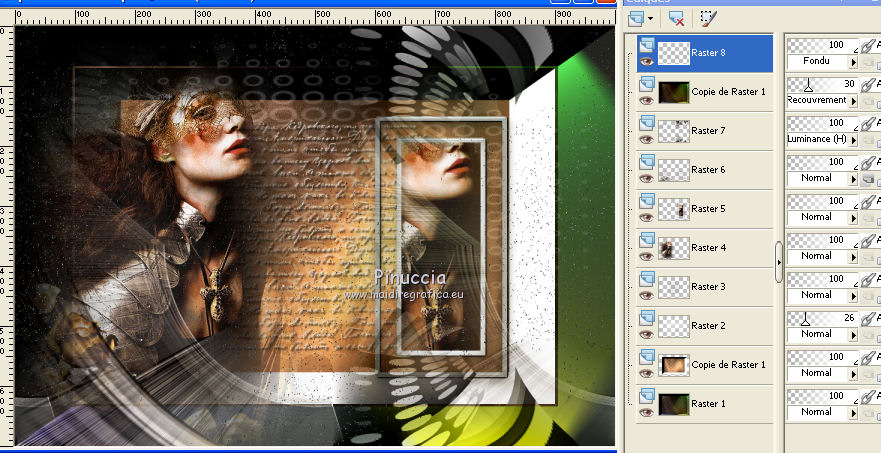Viewport: 881px width, 453px height.
Task: Click the layer type icon of Raster 8
Action: coord(647,44)
